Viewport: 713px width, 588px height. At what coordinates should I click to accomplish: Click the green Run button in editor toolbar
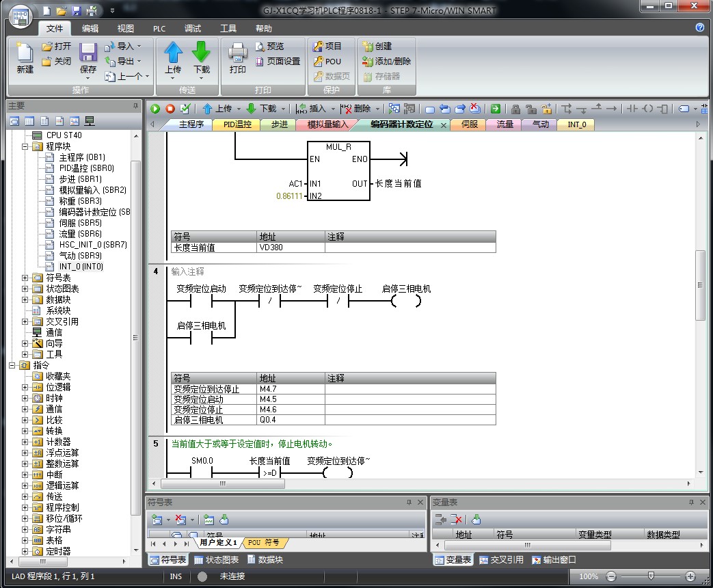click(x=155, y=109)
